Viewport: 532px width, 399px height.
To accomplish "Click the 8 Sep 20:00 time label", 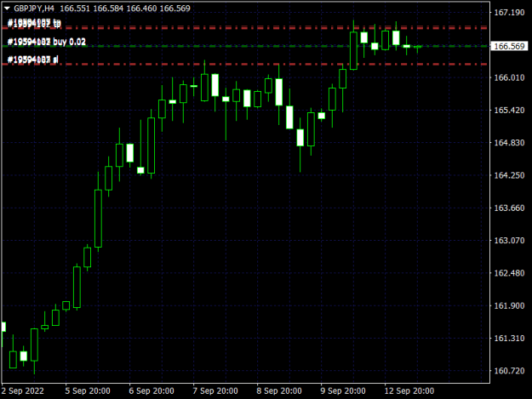I will (279, 390).
